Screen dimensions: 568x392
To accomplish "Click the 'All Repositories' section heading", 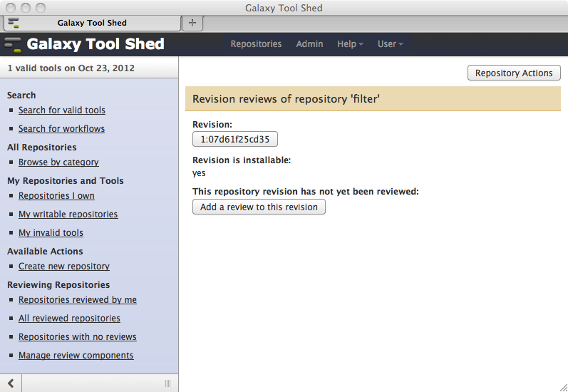I will click(x=41, y=148).
